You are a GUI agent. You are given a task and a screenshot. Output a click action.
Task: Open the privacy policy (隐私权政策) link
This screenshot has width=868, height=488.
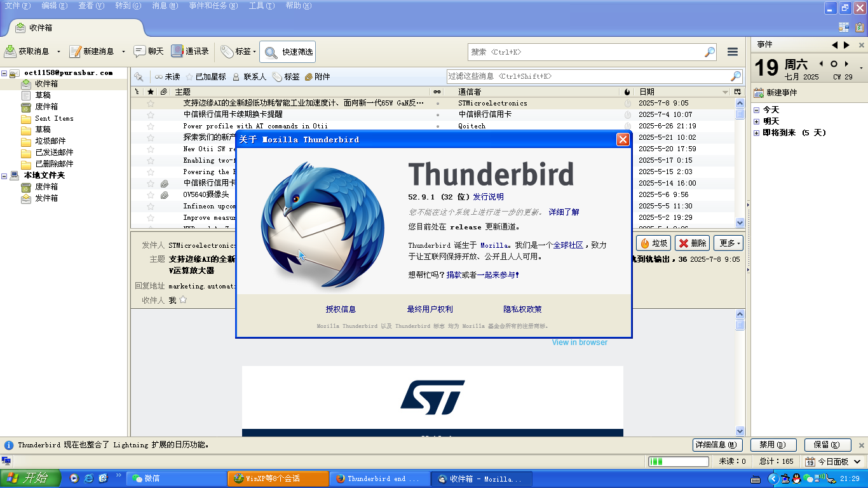pyautogui.click(x=522, y=309)
